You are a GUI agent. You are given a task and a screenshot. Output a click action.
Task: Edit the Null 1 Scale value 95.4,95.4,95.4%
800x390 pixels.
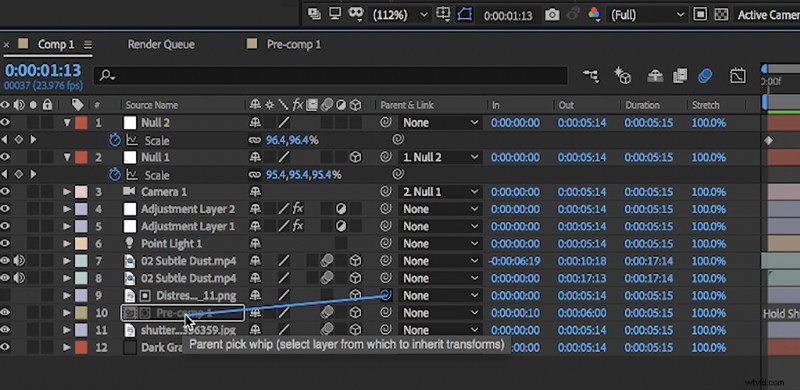(x=303, y=175)
